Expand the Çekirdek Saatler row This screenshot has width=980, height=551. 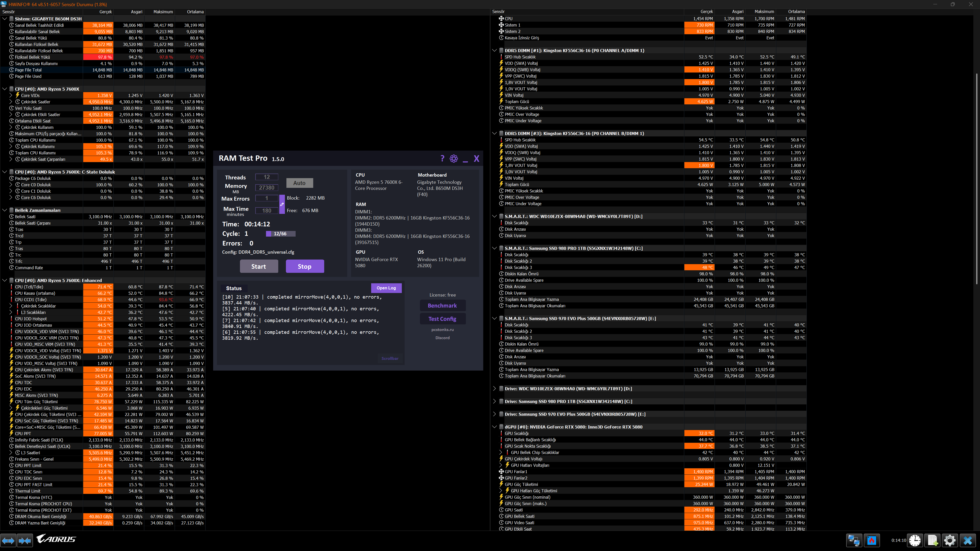(11, 102)
